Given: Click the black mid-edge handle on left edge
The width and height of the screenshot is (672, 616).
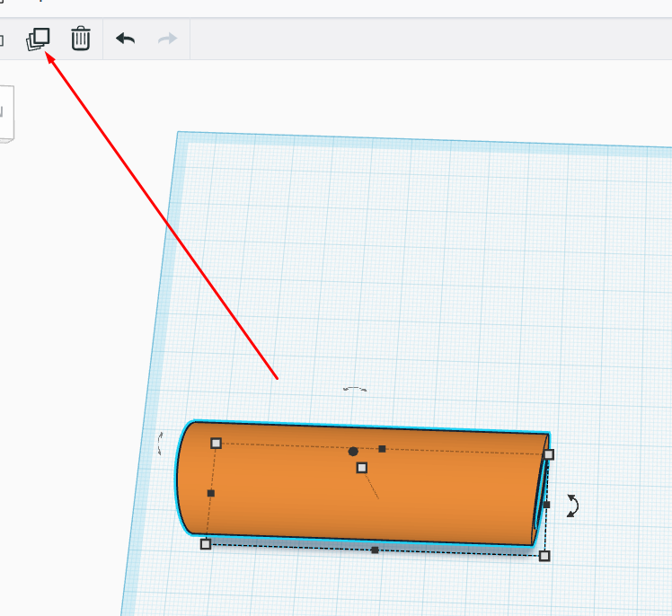Looking at the screenshot, I should (x=211, y=494).
